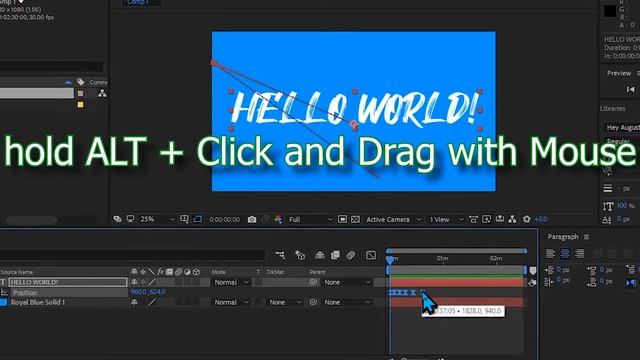Align paragraph text right
640x360 pixels.
(580, 253)
